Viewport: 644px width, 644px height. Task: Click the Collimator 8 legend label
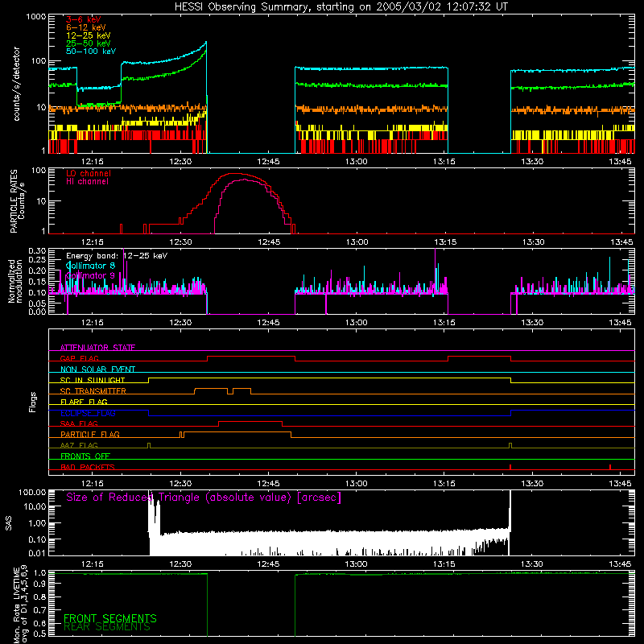pos(90,266)
